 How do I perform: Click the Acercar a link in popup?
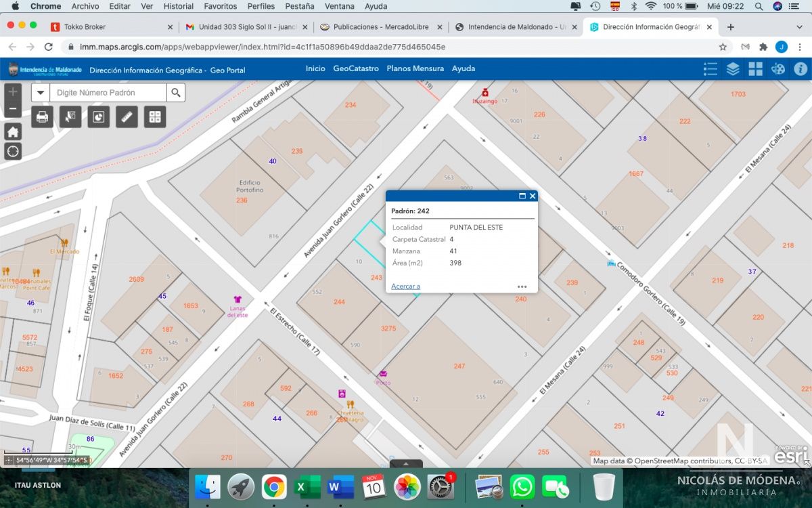[405, 286]
